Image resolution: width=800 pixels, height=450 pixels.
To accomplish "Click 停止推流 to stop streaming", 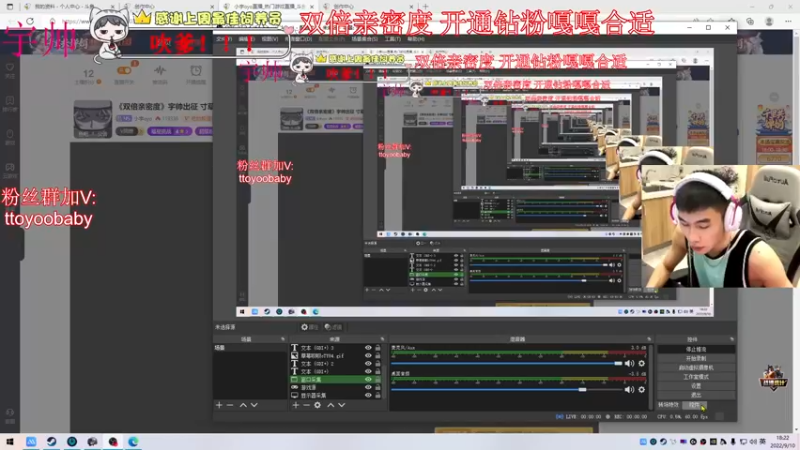I will 696,349.
